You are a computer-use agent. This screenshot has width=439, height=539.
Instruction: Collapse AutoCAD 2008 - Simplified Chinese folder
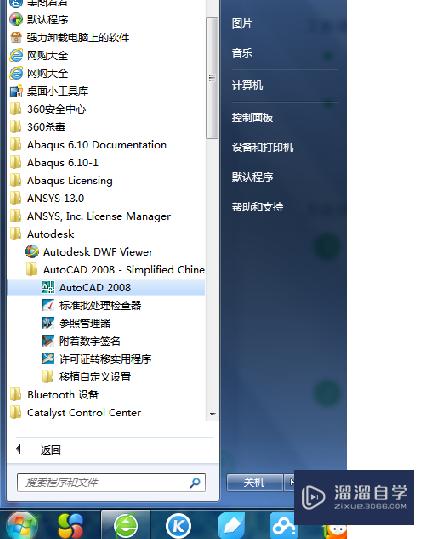click(115, 270)
